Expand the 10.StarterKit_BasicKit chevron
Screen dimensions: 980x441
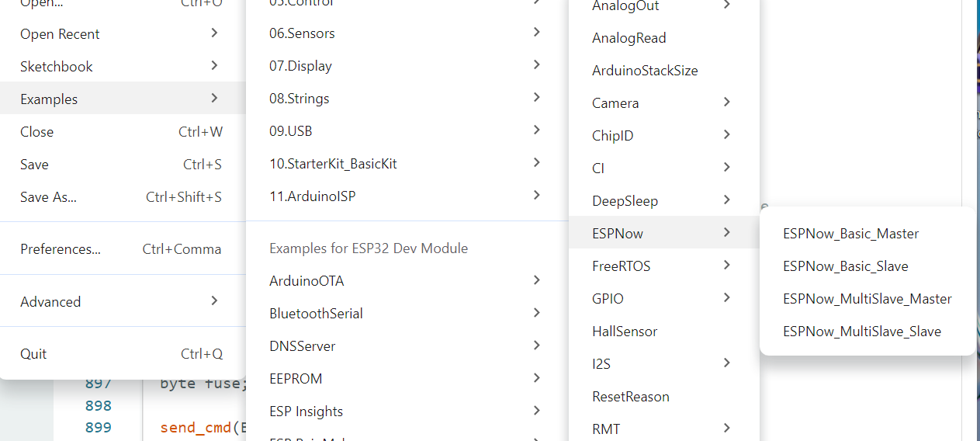(x=537, y=163)
